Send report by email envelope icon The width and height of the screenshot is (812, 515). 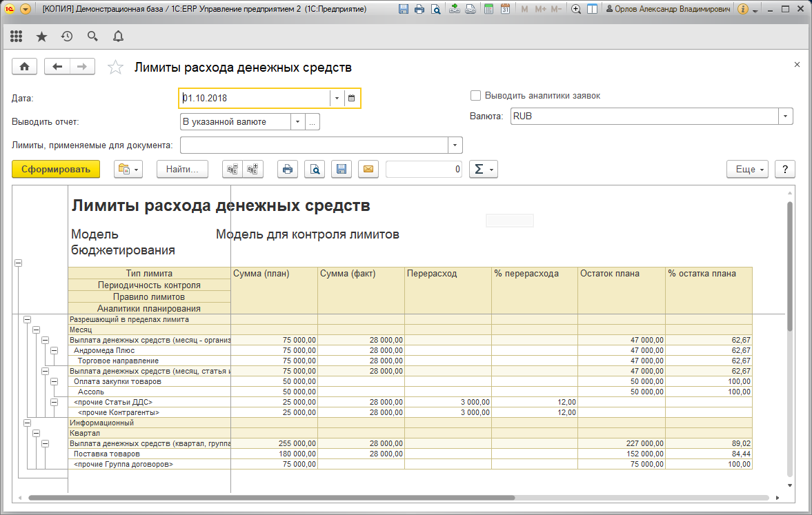pos(368,169)
